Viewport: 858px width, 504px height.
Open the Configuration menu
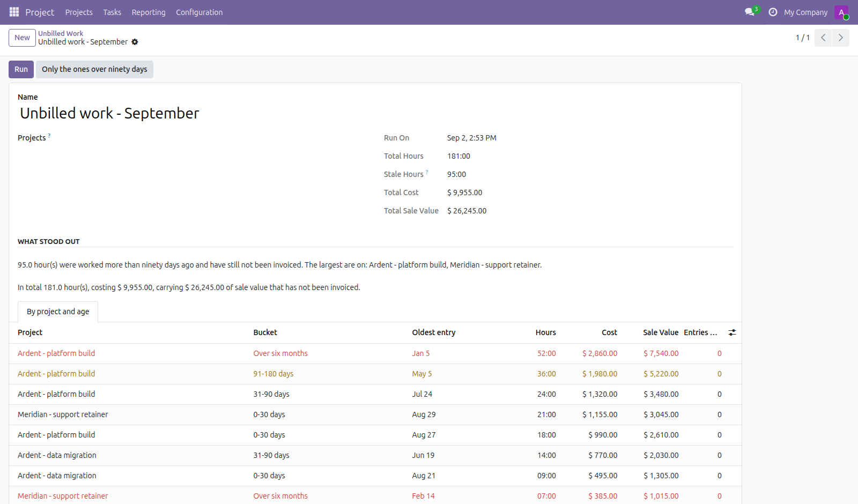[199, 12]
